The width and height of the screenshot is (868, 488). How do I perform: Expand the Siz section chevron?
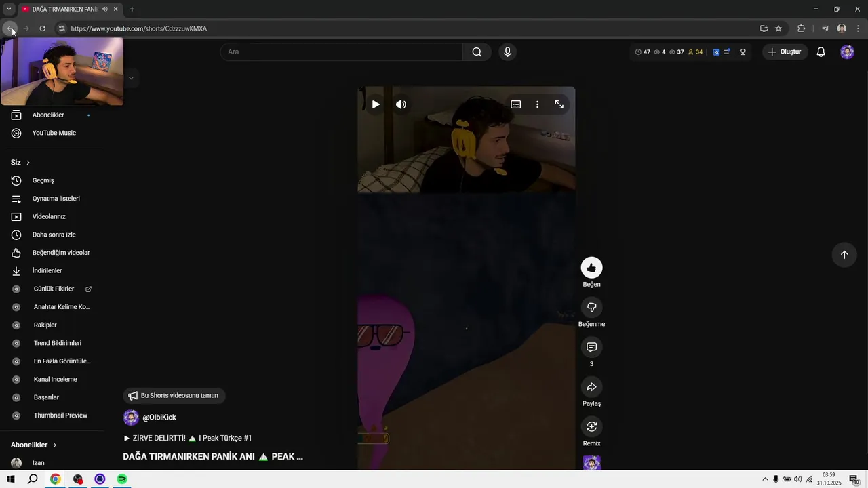[28, 163]
